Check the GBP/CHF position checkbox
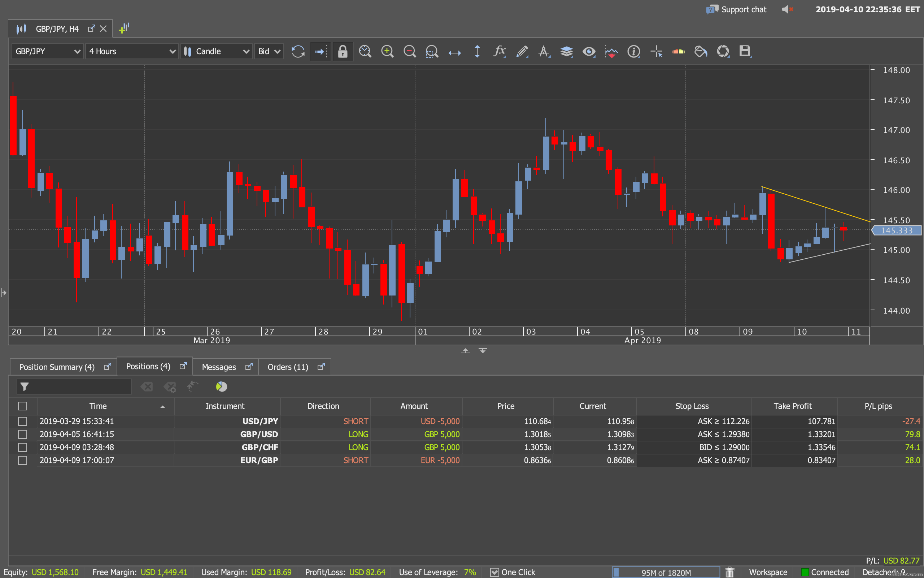 22,447
